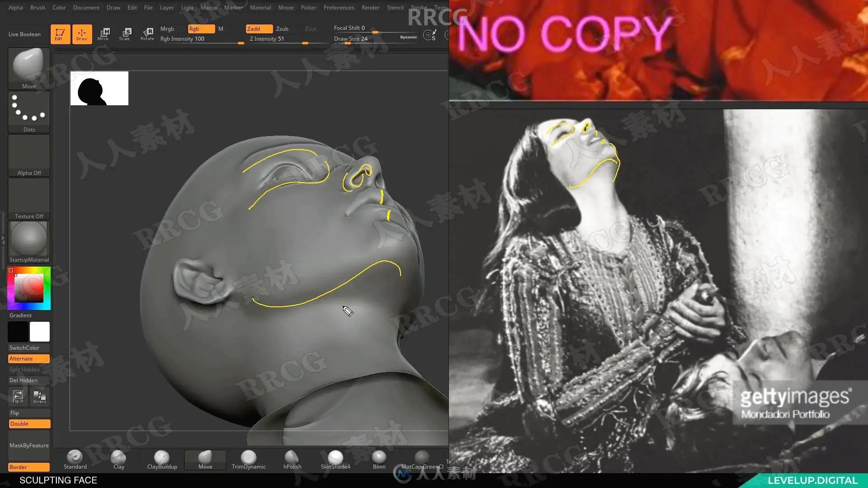Open the Material menu
The height and width of the screenshot is (488, 868).
pyautogui.click(x=260, y=8)
